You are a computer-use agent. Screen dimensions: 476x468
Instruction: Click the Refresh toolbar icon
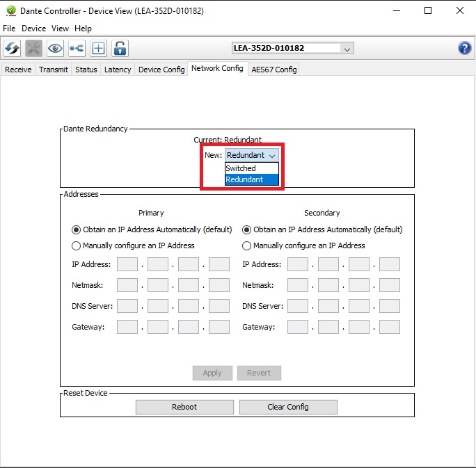pos(12,48)
